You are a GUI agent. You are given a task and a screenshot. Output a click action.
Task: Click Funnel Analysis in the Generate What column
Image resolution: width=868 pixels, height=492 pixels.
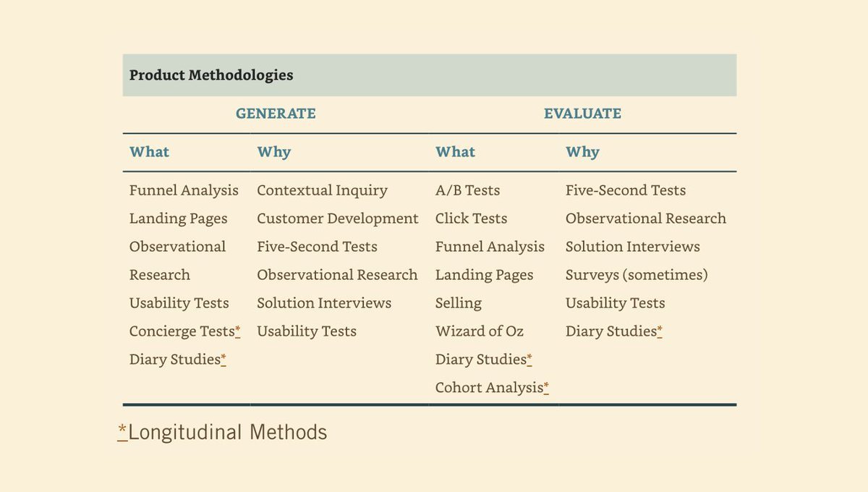pyautogui.click(x=184, y=190)
